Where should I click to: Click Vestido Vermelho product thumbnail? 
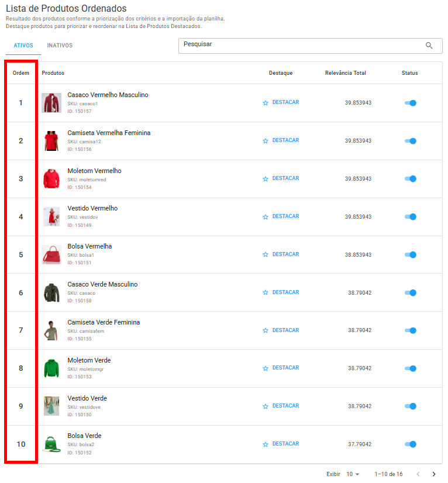pos(51,216)
